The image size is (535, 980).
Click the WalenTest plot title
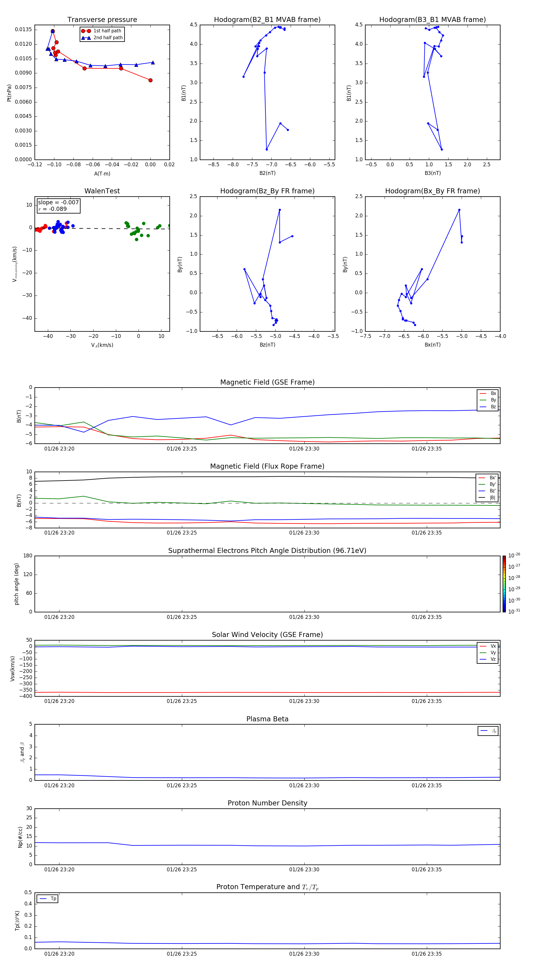(x=102, y=191)
